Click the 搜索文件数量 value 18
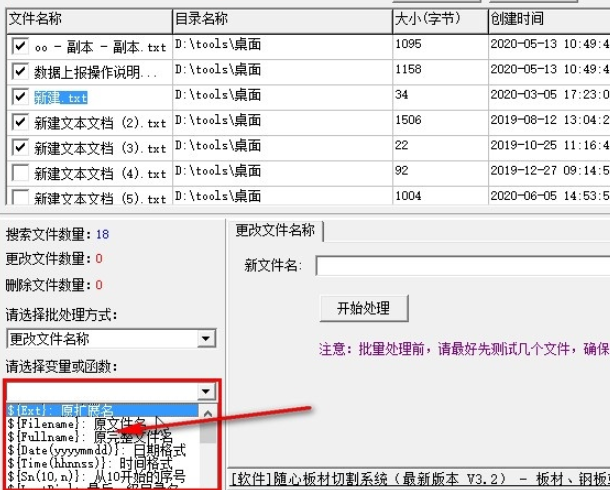The height and width of the screenshot is (490, 610). pos(102,234)
